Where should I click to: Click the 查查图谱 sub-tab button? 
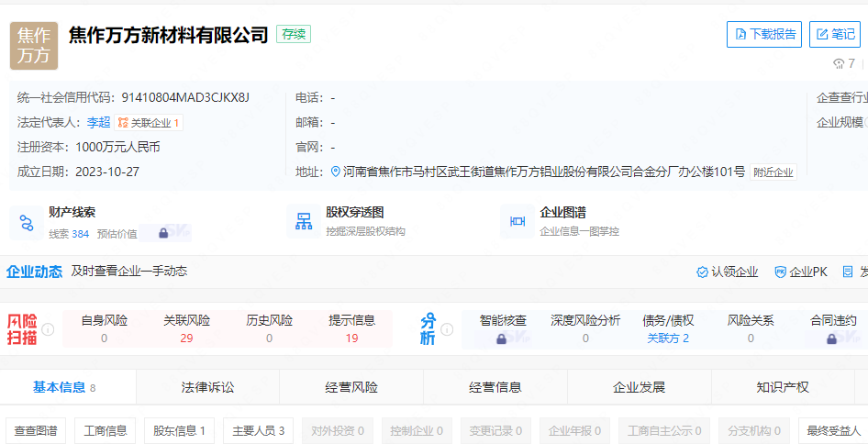click(x=36, y=431)
